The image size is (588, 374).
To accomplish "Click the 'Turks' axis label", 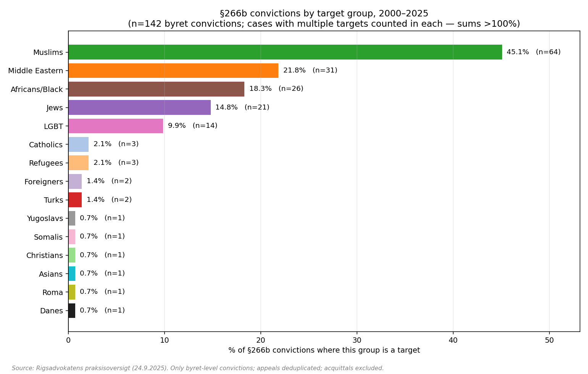I will point(53,200).
